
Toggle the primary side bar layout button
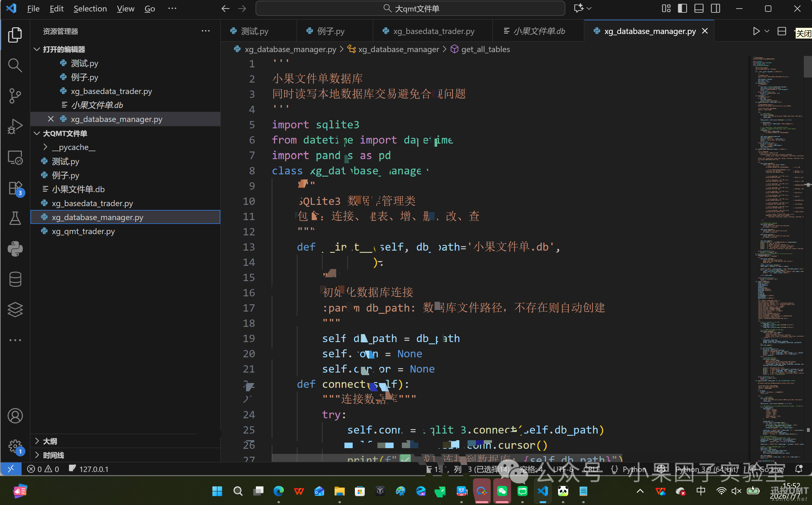[x=682, y=9]
